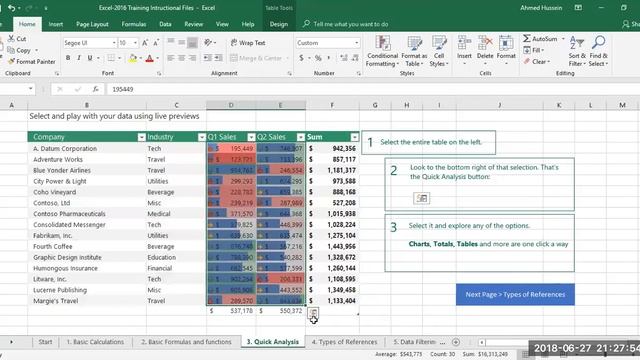Image resolution: width=640 pixels, height=360 pixels.
Task: Click the Copy icon in Clipboard group
Action: click(11, 50)
